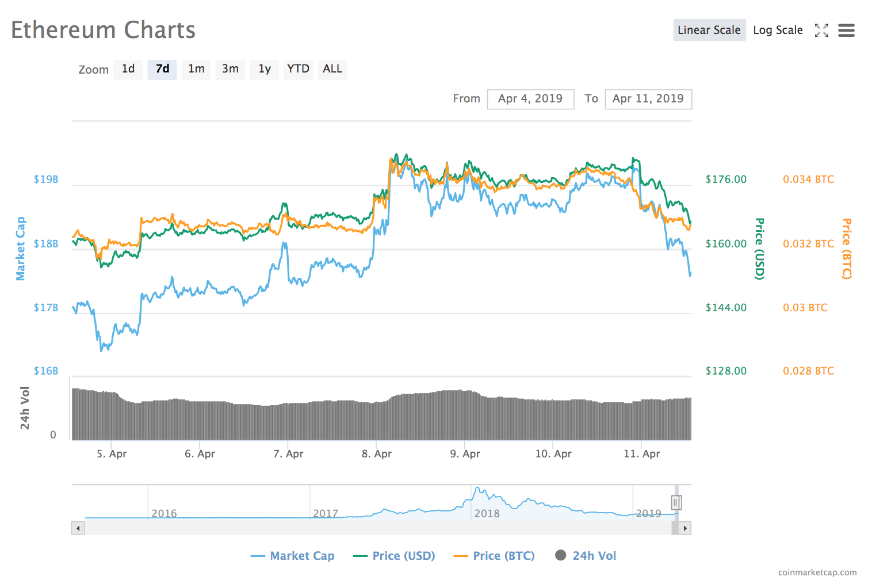Screen dimensions: 872x588
Task: Switch to Log Scale
Action: 778,30
